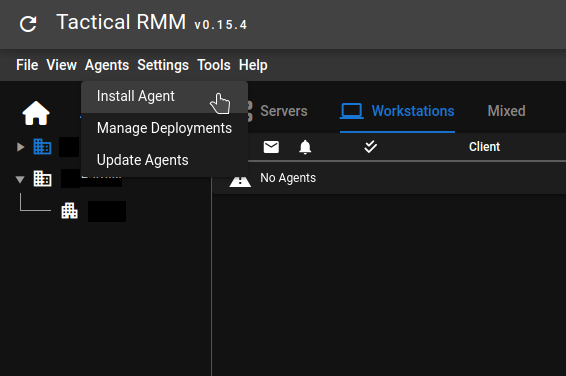Click the refresh icon beside Tactical RMM
Viewport: 566px width, 376px height.
tap(28, 24)
